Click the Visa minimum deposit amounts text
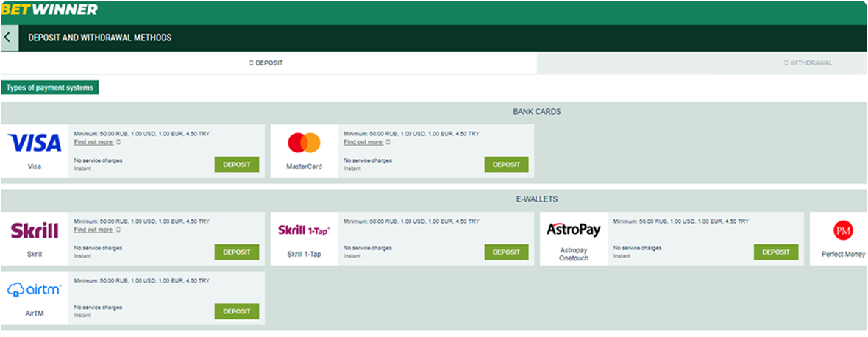 point(142,134)
